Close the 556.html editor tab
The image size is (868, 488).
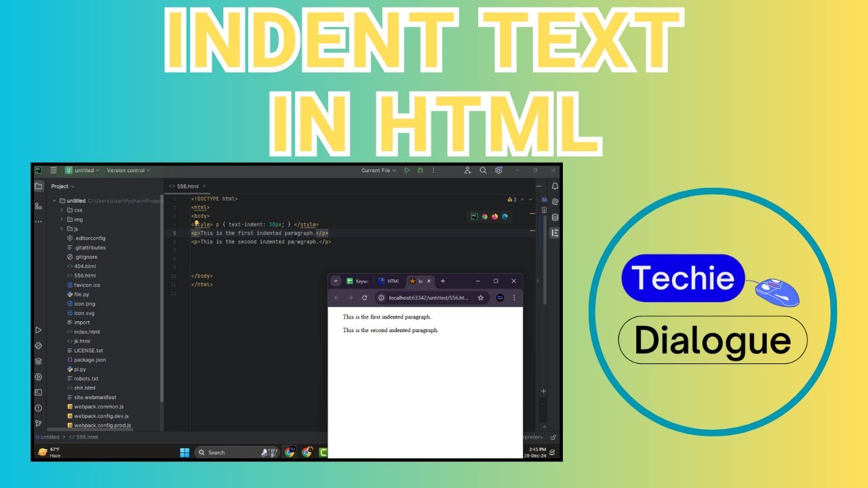[205, 186]
